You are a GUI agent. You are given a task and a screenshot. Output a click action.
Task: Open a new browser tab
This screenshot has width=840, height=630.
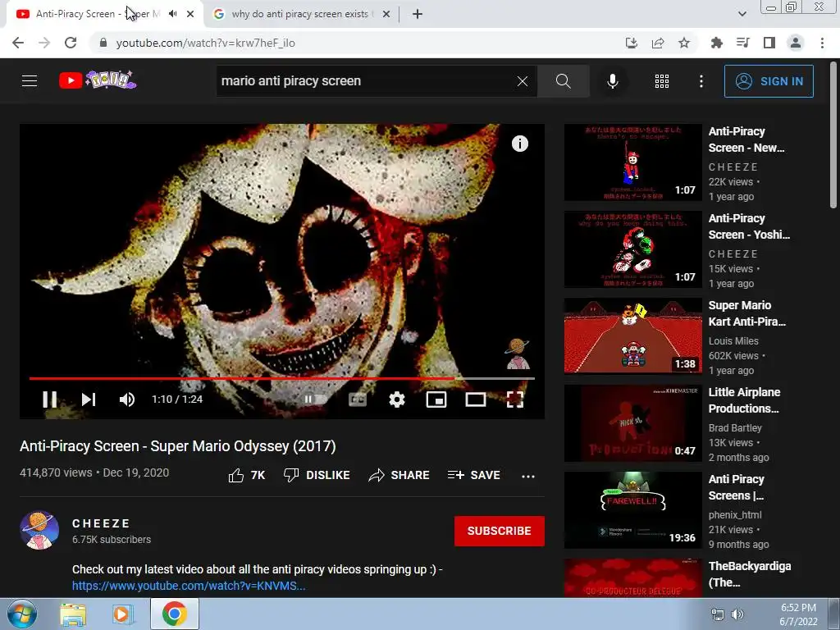click(x=418, y=14)
